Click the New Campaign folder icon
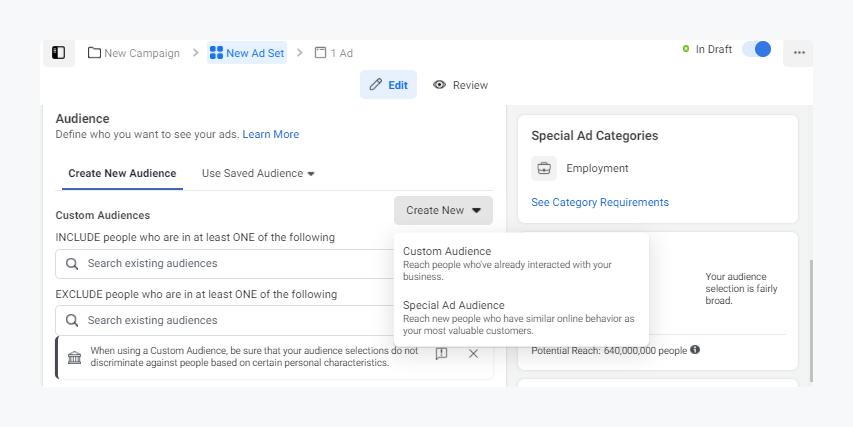The image size is (853, 427). coord(94,53)
